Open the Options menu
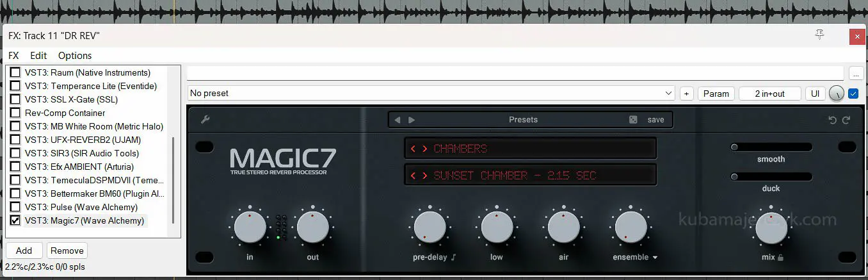Image resolution: width=868 pixels, height=280 pixels. (x=74, y=56)
